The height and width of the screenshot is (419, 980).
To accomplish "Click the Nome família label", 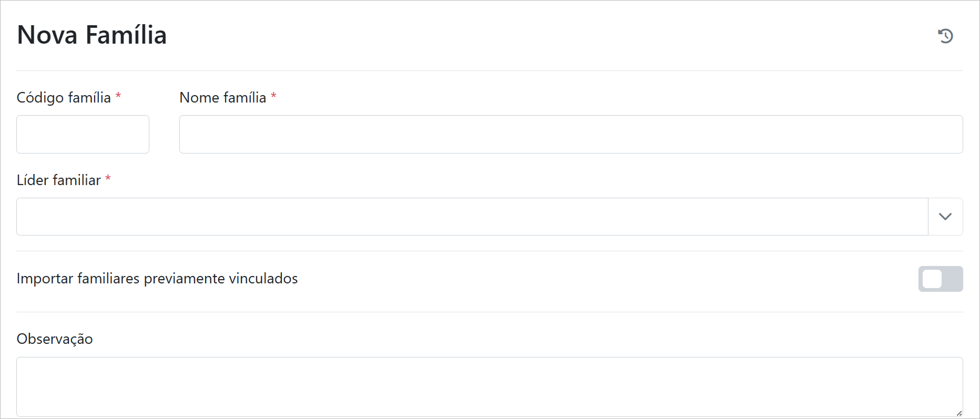I will (222, 98).
